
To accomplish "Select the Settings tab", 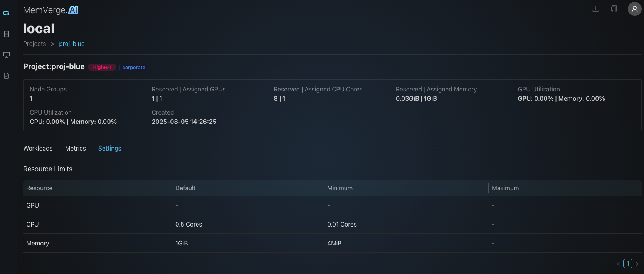I will (109, 148).
